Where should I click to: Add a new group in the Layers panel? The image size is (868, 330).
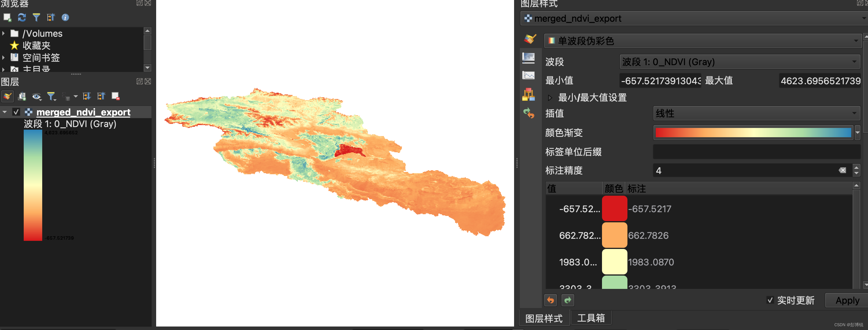tap(22, 96)
